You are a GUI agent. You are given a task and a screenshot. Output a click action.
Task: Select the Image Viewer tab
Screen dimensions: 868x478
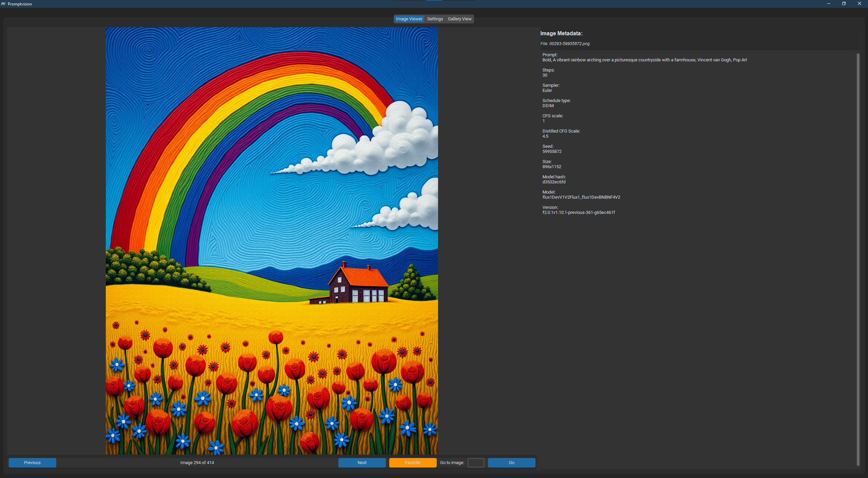409,19
